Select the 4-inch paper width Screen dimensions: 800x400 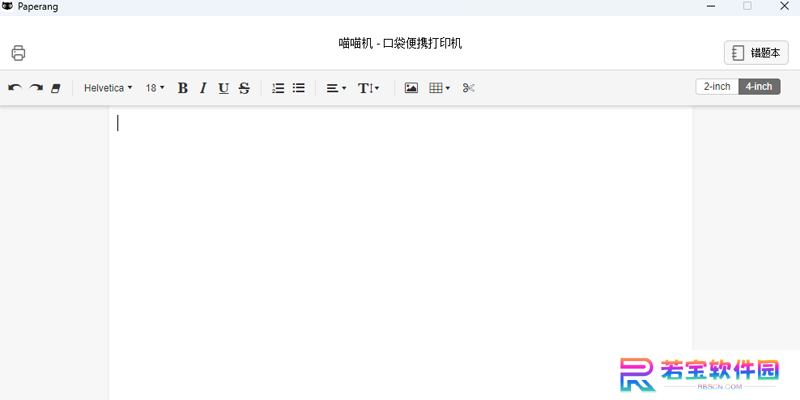click(x=759, y=87)
